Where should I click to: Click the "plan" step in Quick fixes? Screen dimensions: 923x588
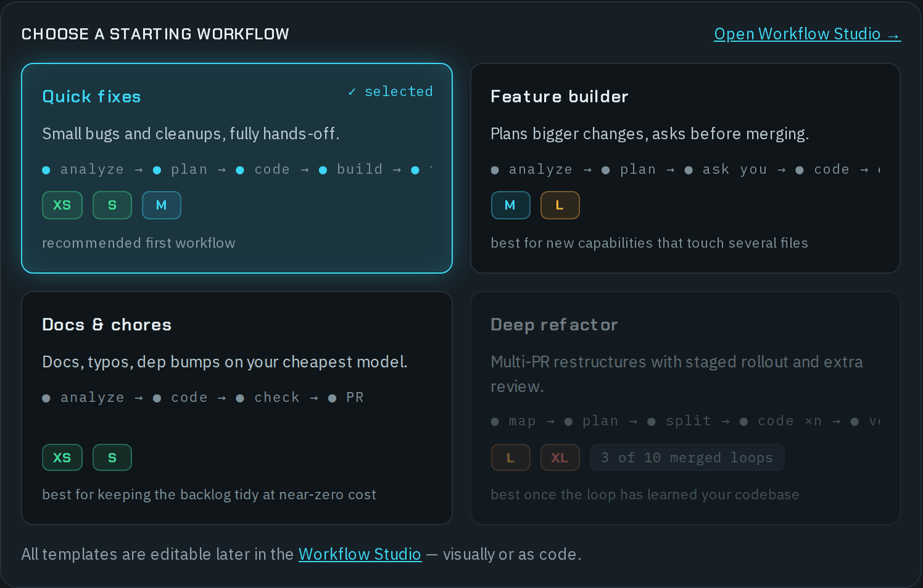pos(181,170)
